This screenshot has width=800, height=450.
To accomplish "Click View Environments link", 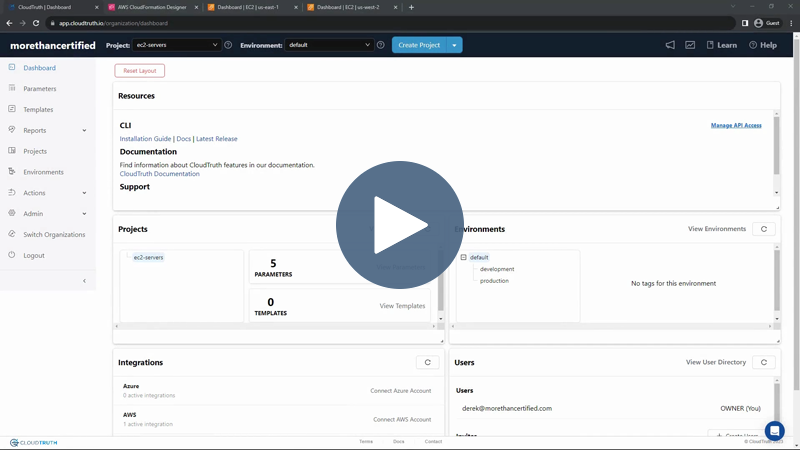I will (x=717, y=229).
